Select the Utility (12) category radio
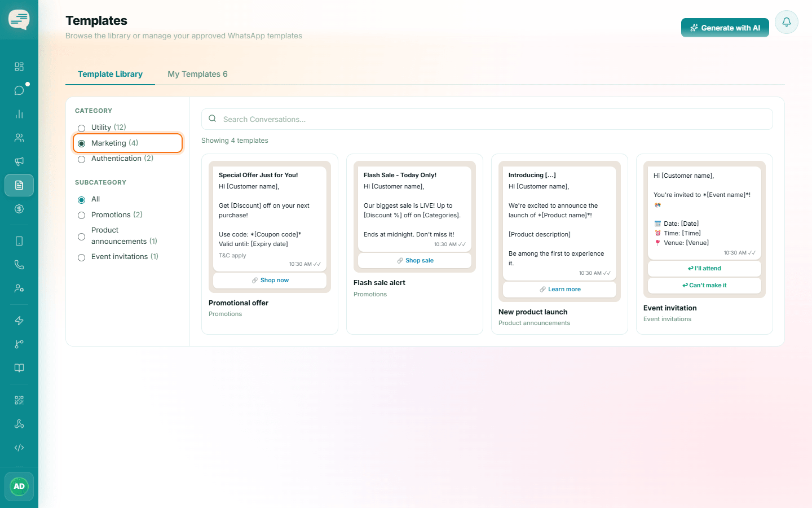The height and width of the screenshot is (508, 812). click(82, 128)
